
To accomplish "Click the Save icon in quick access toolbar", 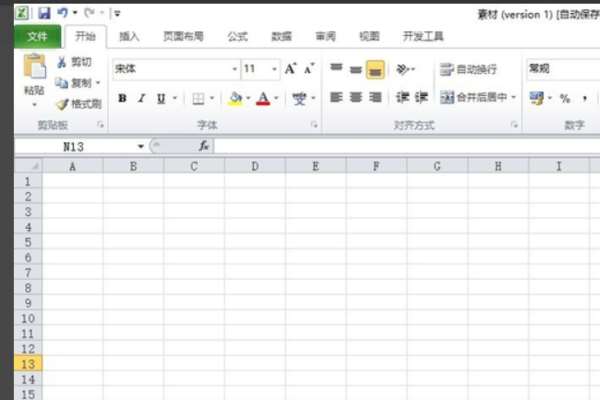I will click(x=44, y=14).
